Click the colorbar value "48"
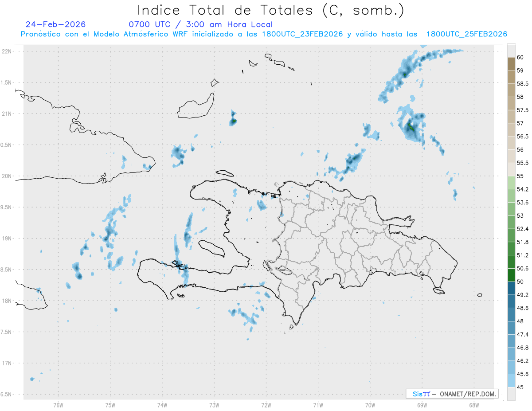The height and width of the screenshot is (411, 532). tap(520, 321)
